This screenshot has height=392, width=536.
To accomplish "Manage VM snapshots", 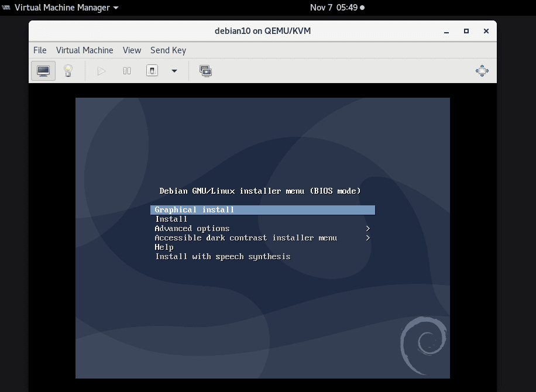I will tap(206, 71).
